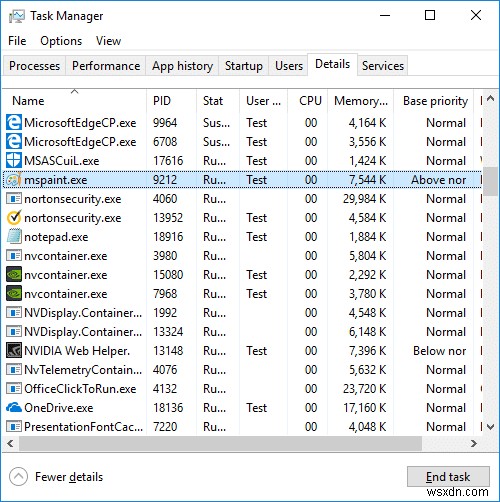Switch to the Users tab
This screenshot has height=502, width=500.
289,66
